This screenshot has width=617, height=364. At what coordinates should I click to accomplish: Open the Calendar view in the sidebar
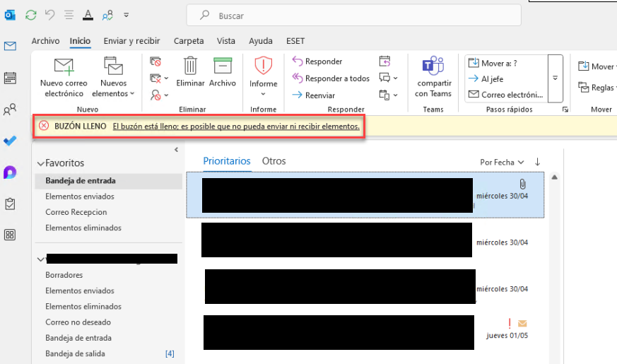(x=10, y=78)
